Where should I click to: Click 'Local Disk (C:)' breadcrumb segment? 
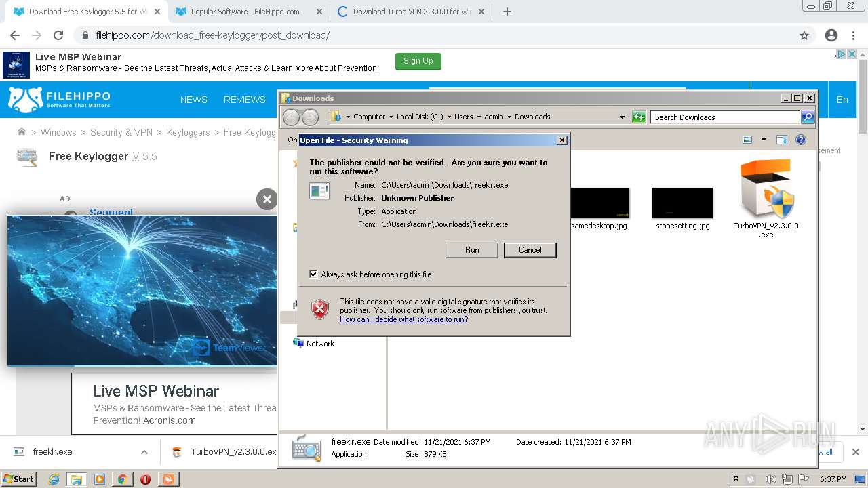pyautogui.click(x=420, y=117)
